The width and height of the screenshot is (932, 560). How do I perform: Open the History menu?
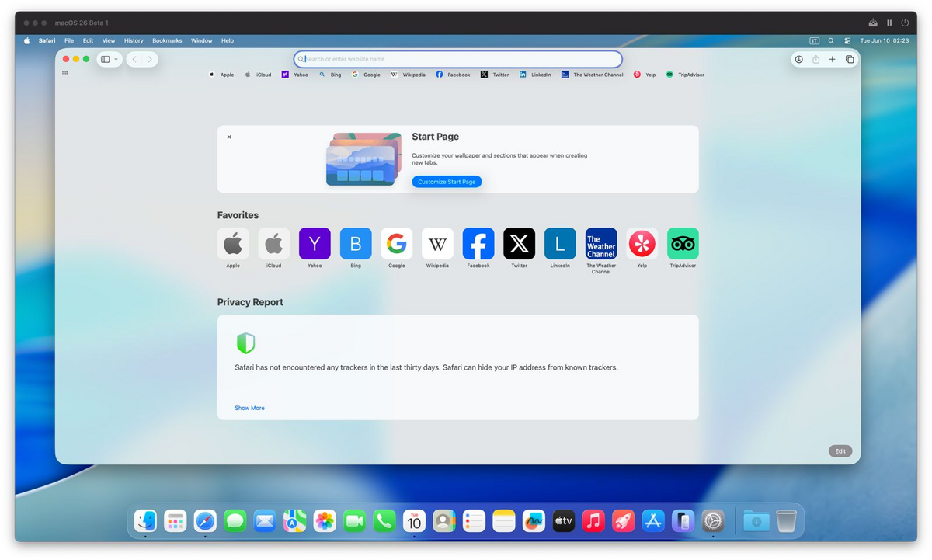coord(134,40)
